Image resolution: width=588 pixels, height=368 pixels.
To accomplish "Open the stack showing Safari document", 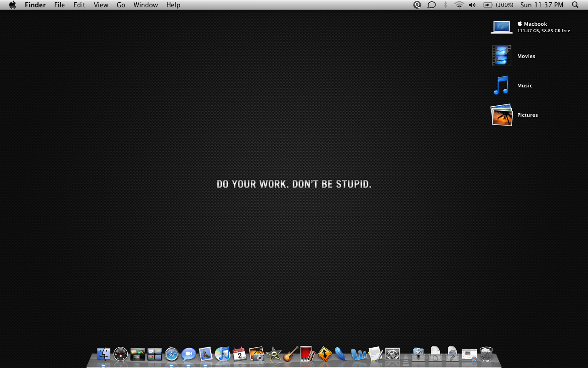I will pos(452,354).
